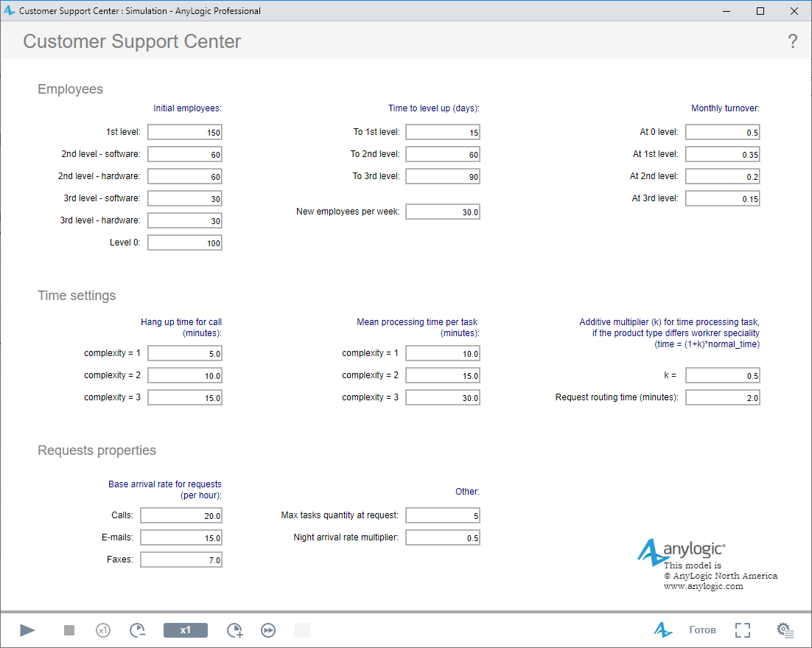Toggle full screen mode icon
The image size is (812, 648).
pyautogui.click(x=743, y=630)
